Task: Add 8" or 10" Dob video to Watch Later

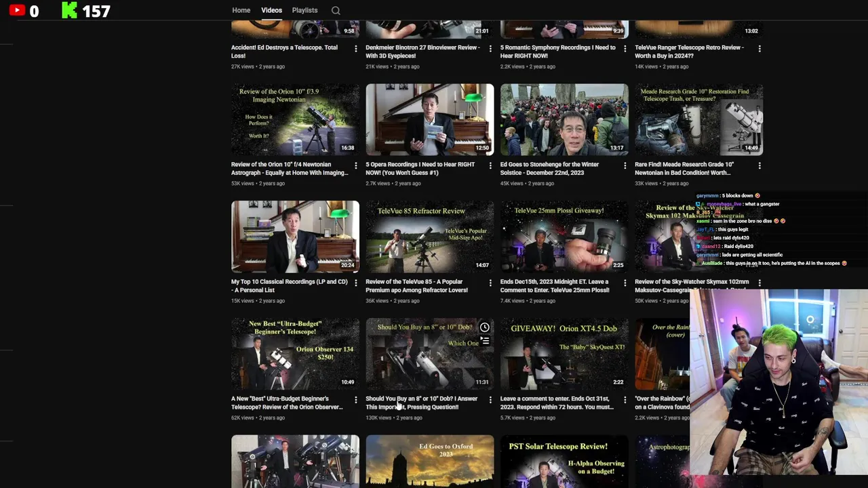Action: (x=484, y=327)
